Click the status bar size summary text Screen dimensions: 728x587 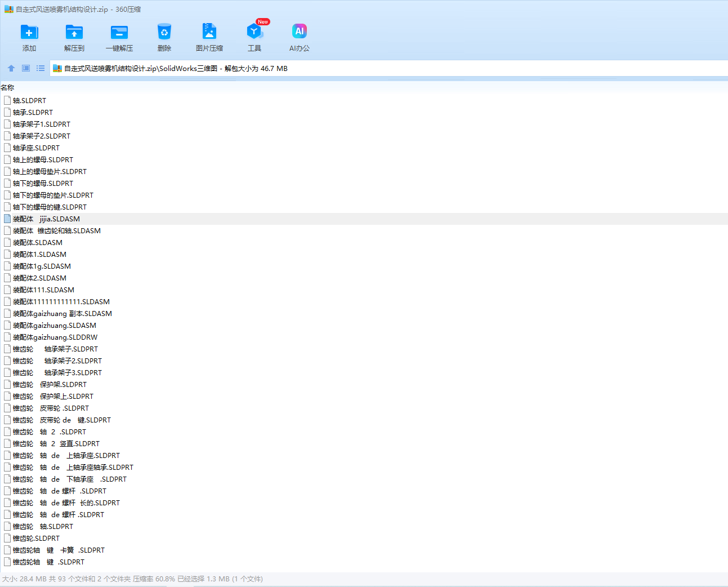[132, 579]
